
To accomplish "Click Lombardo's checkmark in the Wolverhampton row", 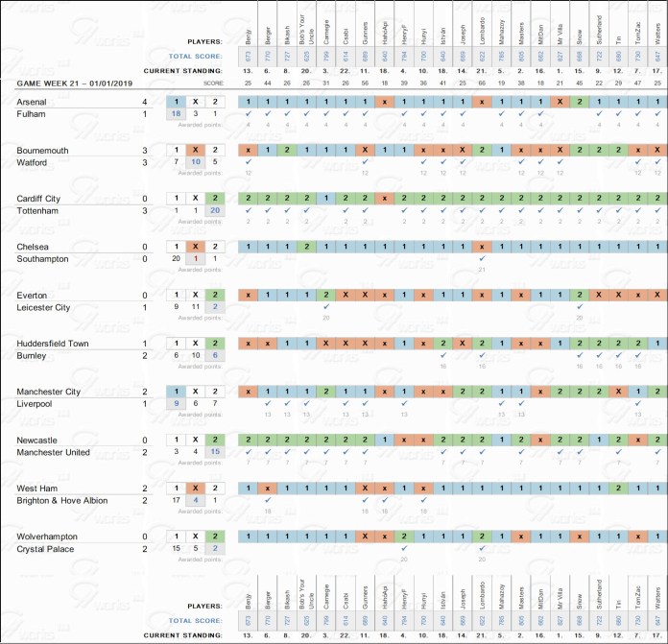I will (481, 549).
